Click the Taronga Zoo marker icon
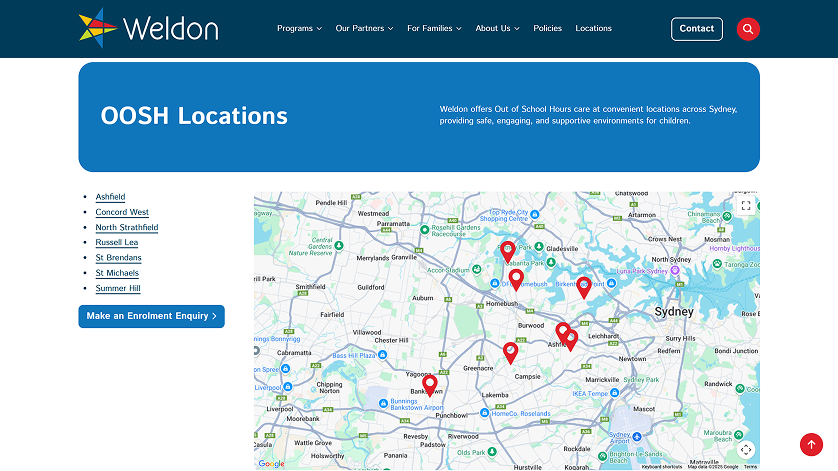This screenshot has width=838, height=471. click(x=717, y=264)
